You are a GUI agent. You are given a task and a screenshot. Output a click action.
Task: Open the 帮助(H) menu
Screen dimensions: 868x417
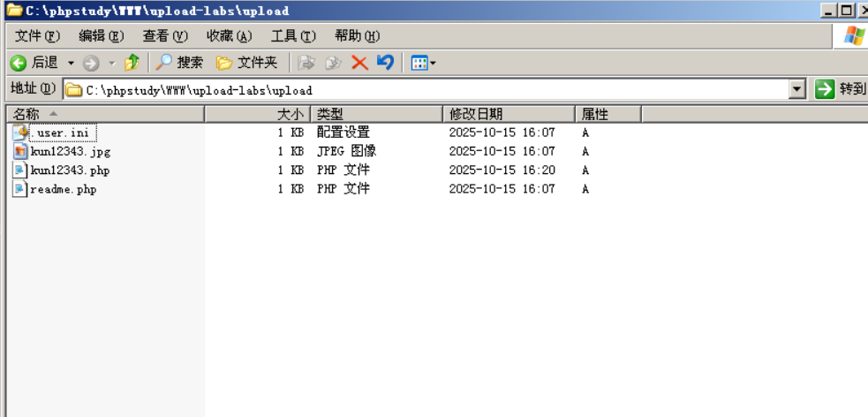click(358, 36)
